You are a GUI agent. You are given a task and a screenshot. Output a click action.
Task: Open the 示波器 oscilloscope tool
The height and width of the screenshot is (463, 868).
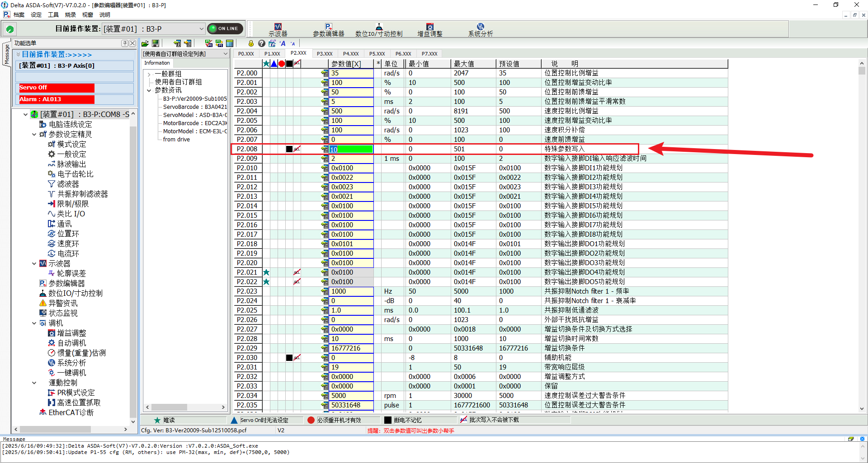(x=278, y=30)
